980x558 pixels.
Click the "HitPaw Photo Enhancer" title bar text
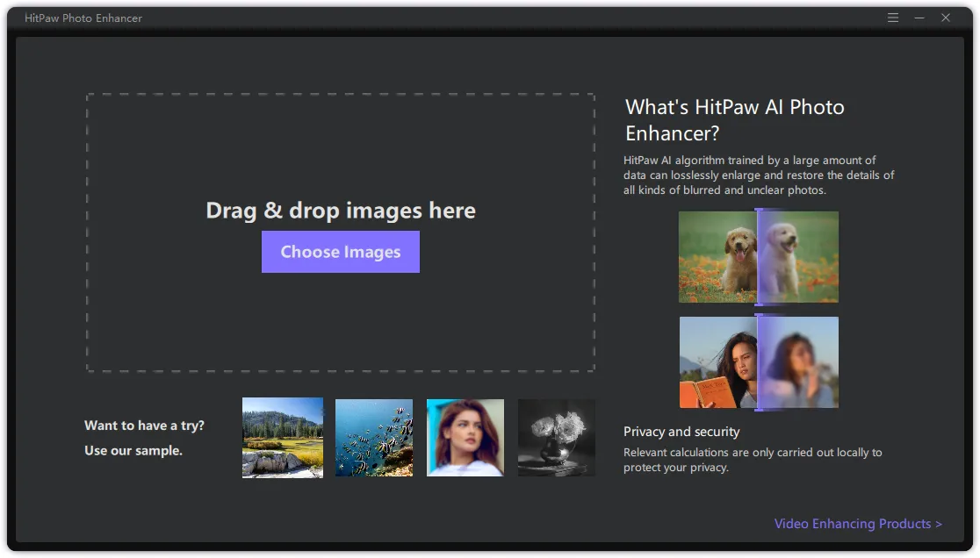tap(83, 18)
